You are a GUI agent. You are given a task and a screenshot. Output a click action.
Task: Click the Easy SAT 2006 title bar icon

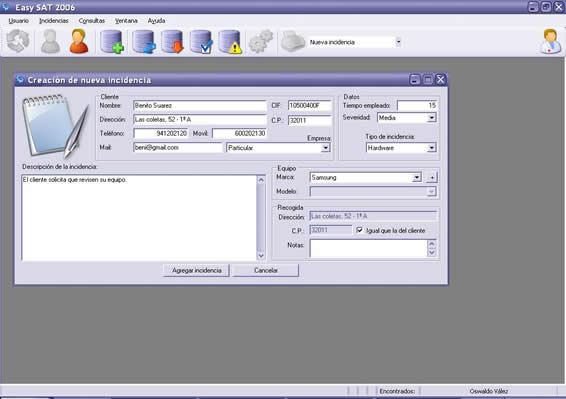pos(5,6)
